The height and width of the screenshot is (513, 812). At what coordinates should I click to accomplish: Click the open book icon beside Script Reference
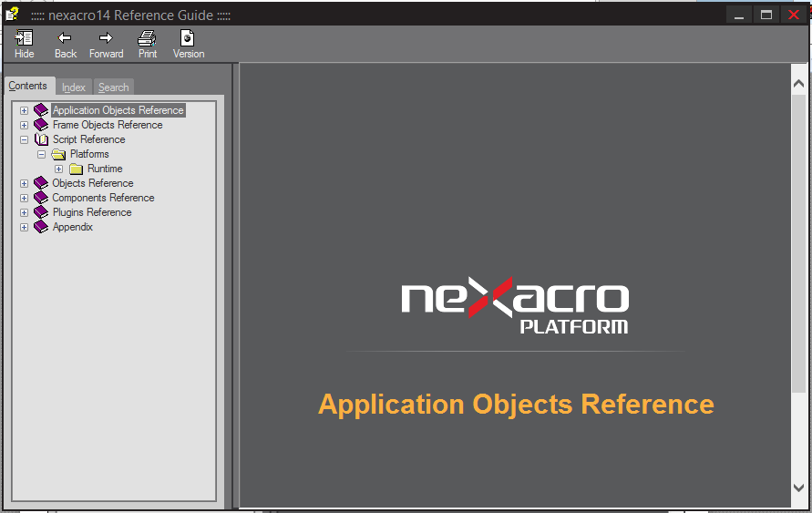click(41, 139)
